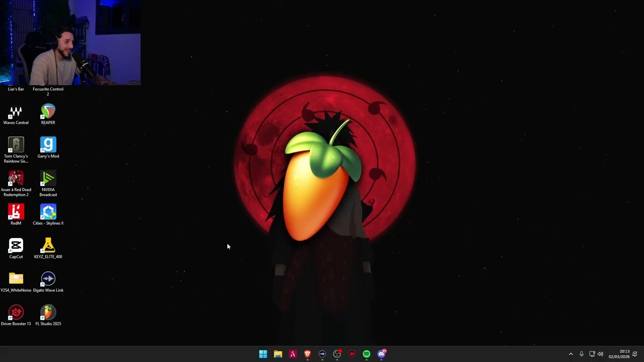644x362 pixels.
Task: Open the clock and date calendar flyout
Action: click(x=619, y=354)
